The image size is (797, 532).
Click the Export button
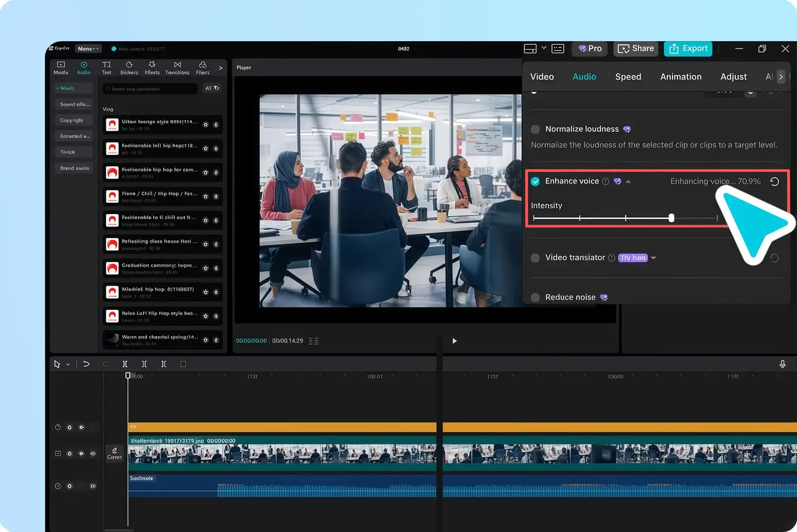tap(687, 49)
